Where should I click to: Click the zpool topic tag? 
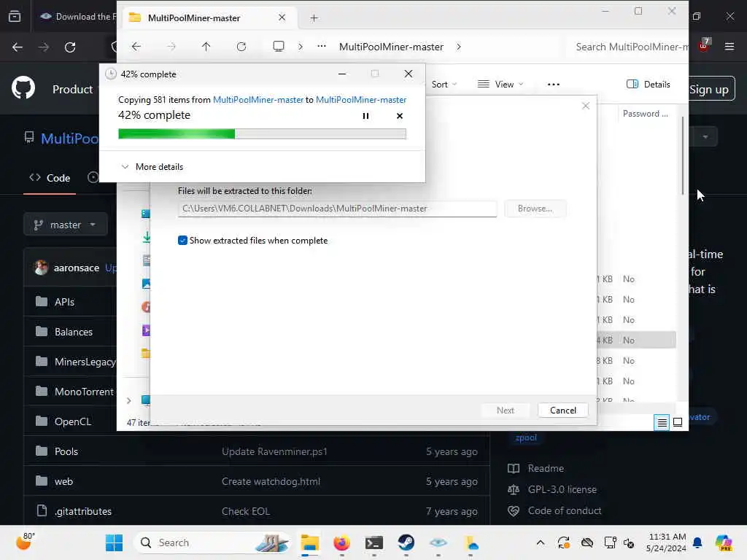coord(525,437)
